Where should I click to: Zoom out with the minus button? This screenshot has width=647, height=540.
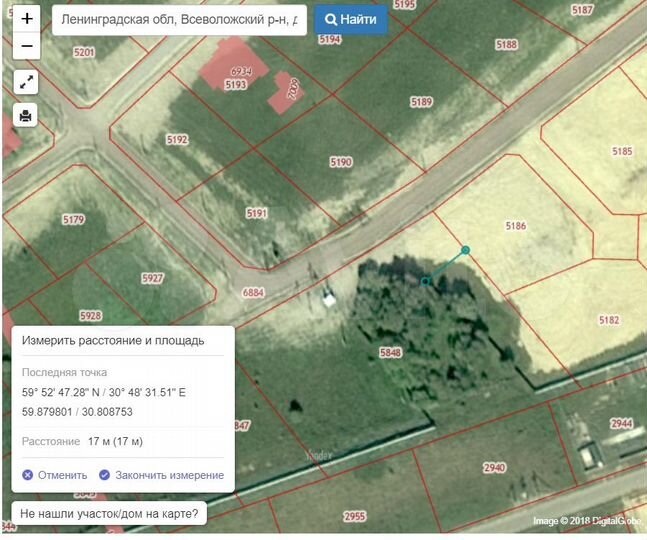tap(26, 46)
